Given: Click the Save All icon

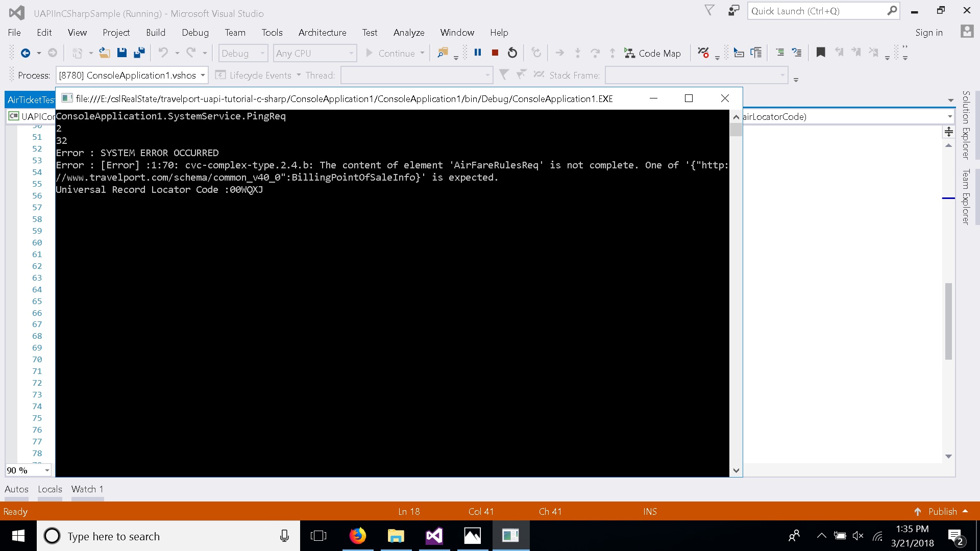Looking at the screenshot, I should point(139,53).
